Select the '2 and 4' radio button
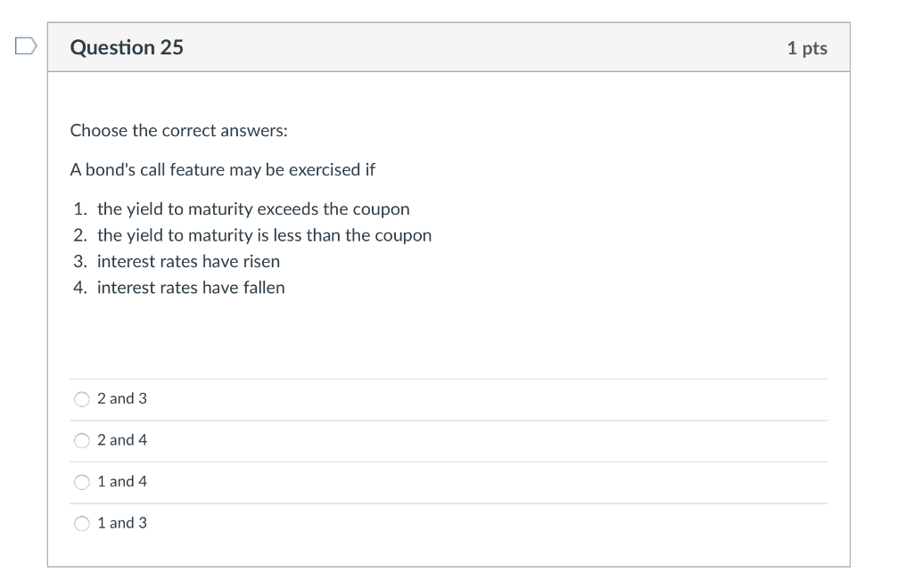913x588 pixels. click(x=82, y=440)
